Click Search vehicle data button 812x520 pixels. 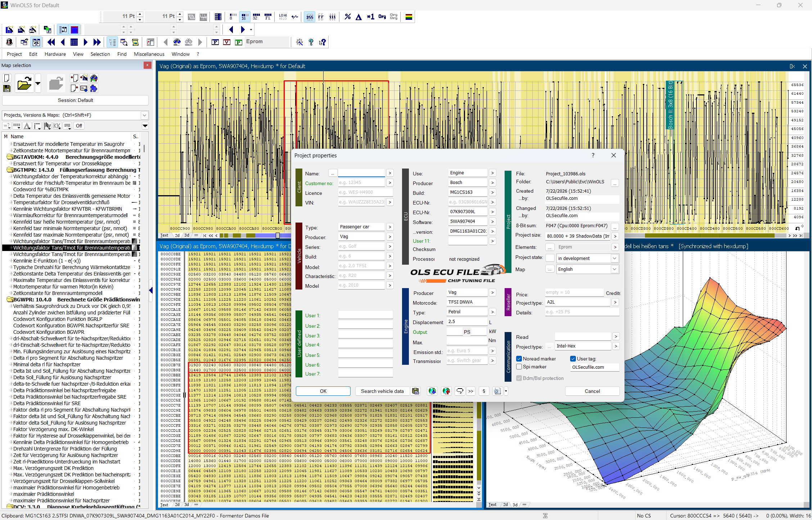click(x=382, y=391)
